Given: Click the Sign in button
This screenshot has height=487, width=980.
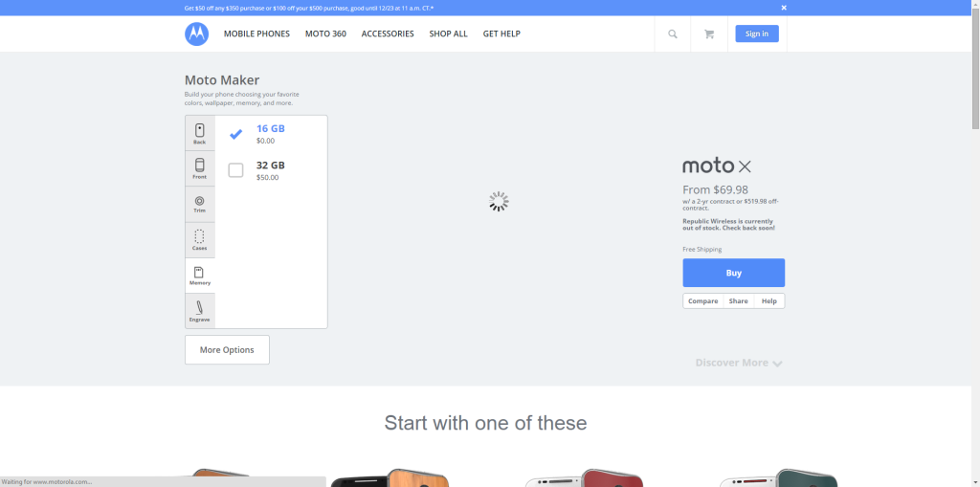Looking at the screenshot, I should point(757,33).
